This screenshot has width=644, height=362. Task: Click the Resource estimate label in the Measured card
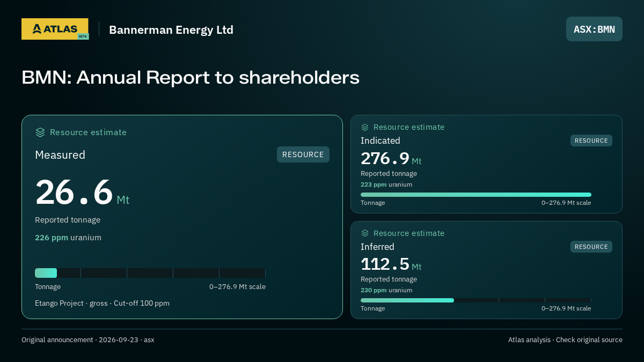[x=88, y=132]
